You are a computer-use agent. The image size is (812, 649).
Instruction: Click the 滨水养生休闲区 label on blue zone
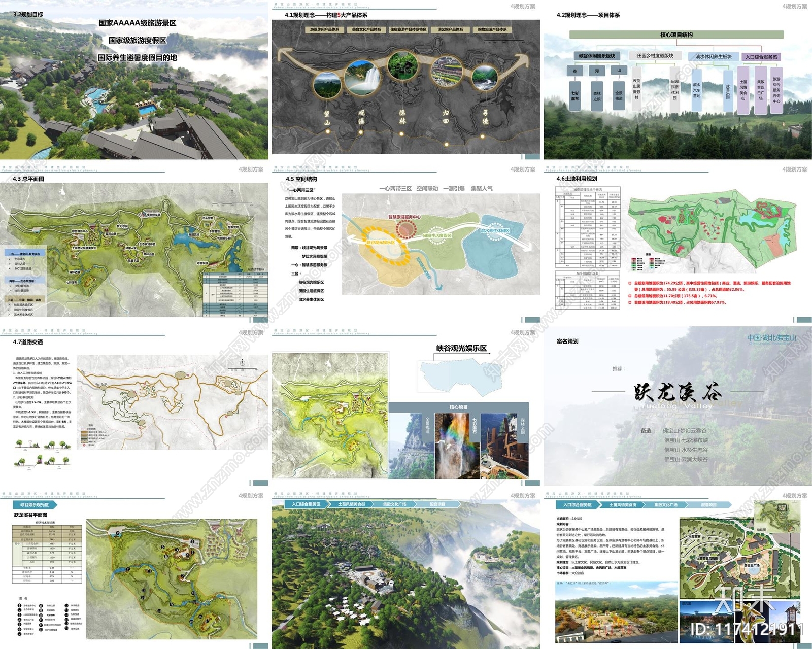click(x=495, y=231)
